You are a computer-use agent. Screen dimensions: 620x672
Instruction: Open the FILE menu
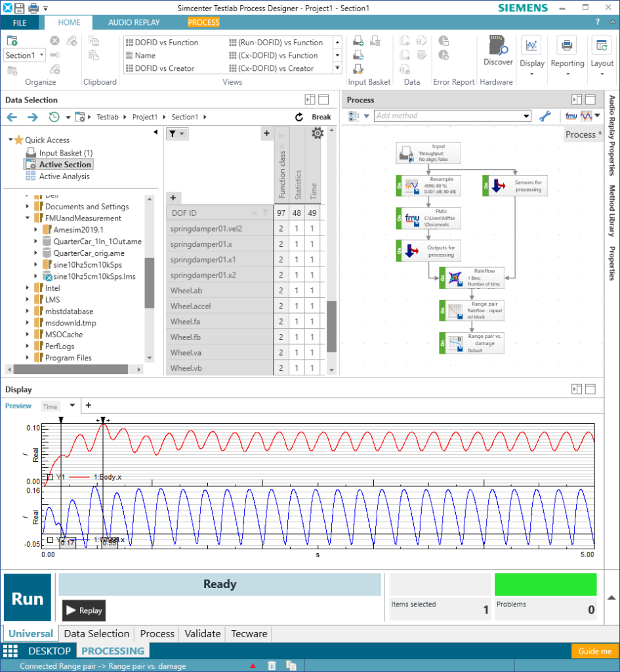[20, 22]
